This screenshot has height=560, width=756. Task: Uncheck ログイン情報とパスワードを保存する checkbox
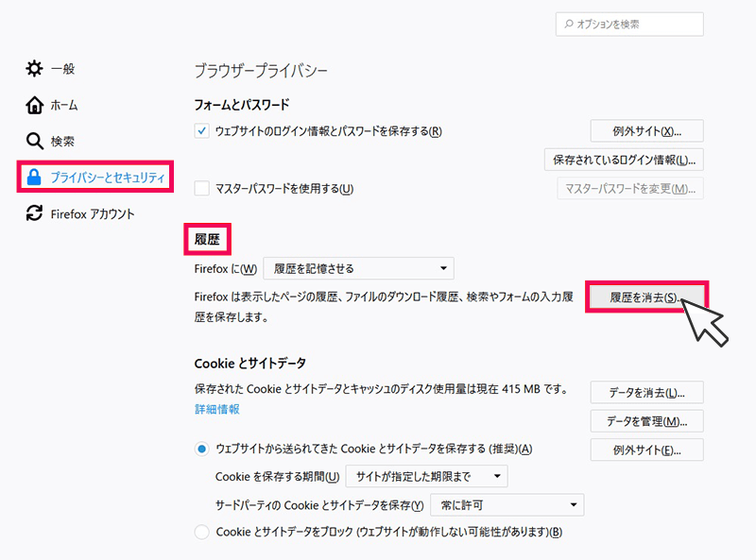[201, 130]
